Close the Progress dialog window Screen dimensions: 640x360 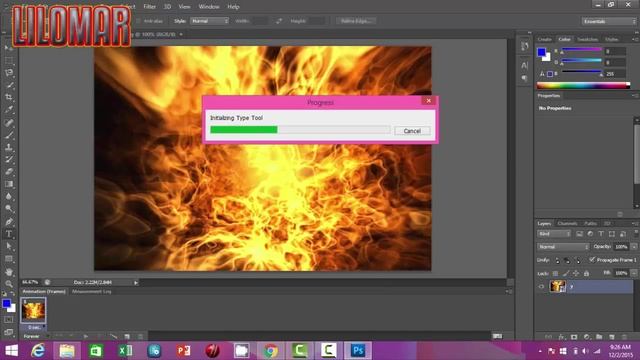click(429, 100)
